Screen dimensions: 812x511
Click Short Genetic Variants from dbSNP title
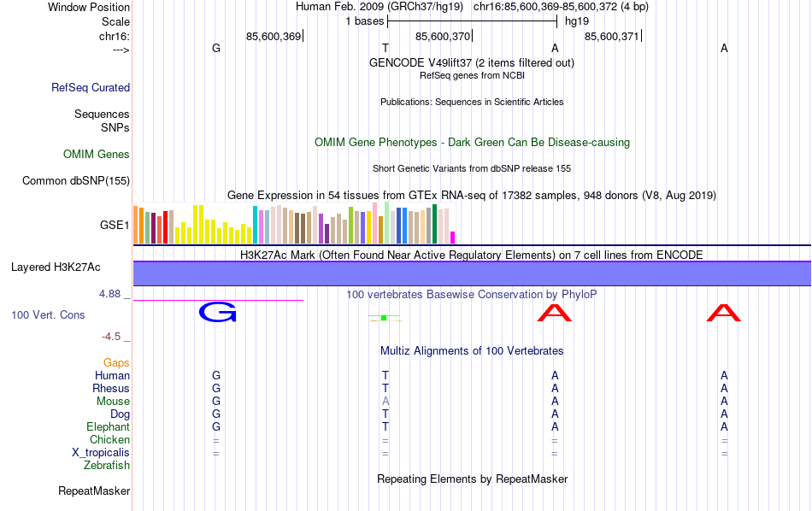coord(472,168)
